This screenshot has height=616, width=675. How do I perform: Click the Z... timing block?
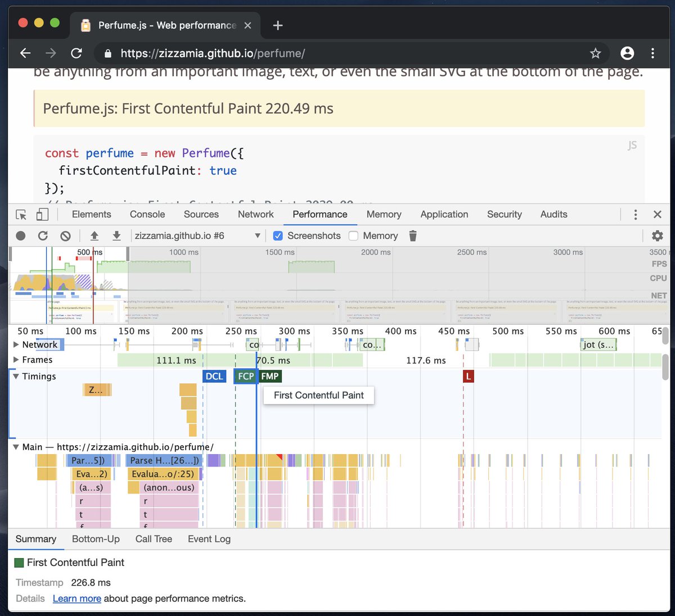click(97, 389)
